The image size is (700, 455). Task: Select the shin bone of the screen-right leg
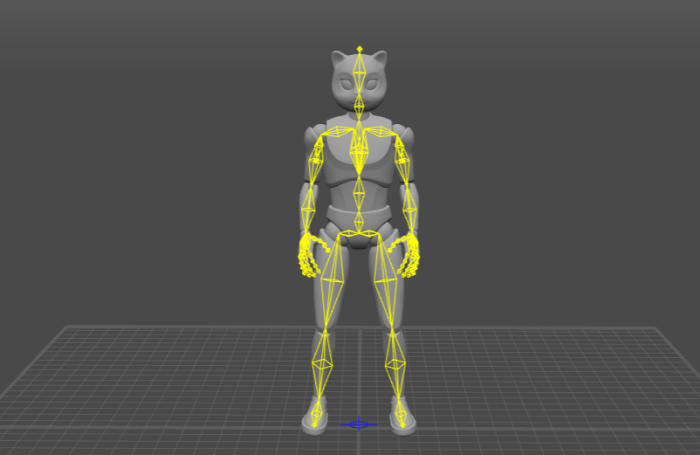point(395,364)
